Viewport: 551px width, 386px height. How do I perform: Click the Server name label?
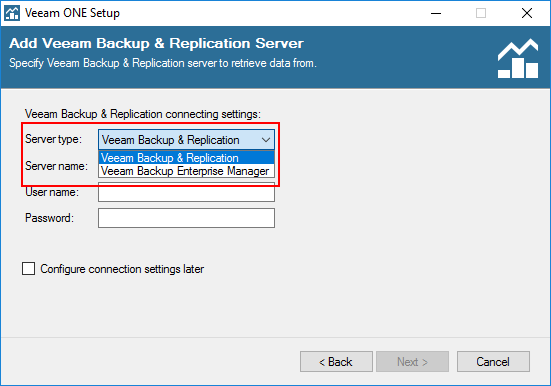[57, 166]
